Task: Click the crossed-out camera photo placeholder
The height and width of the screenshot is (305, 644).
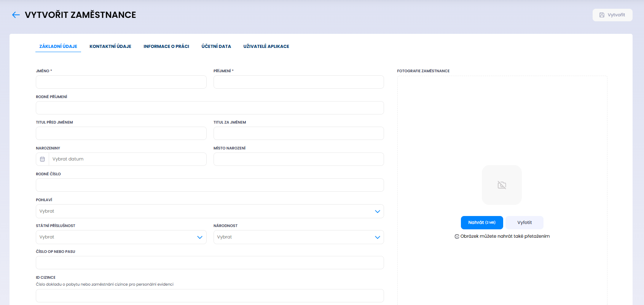Action: pyautogui.click(x=502, y=185)
